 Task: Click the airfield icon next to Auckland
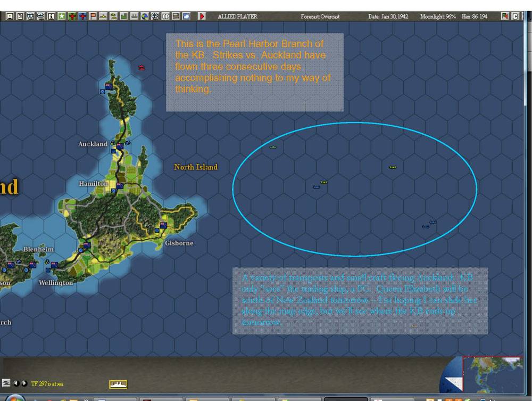click(x=128, y=143)
